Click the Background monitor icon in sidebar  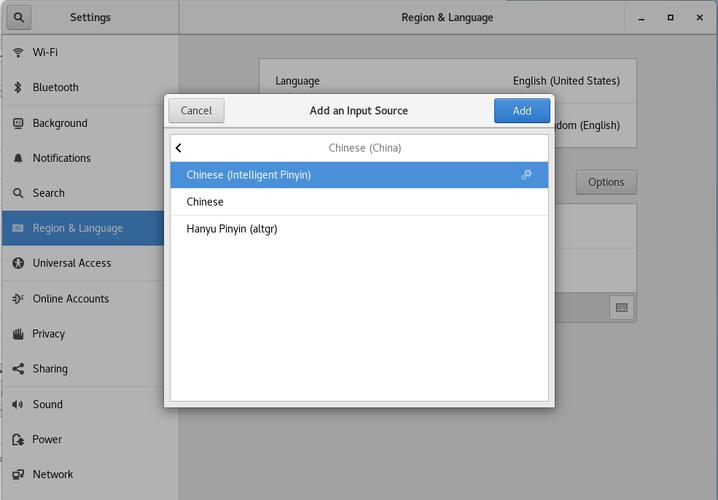(x=18, y=123)
